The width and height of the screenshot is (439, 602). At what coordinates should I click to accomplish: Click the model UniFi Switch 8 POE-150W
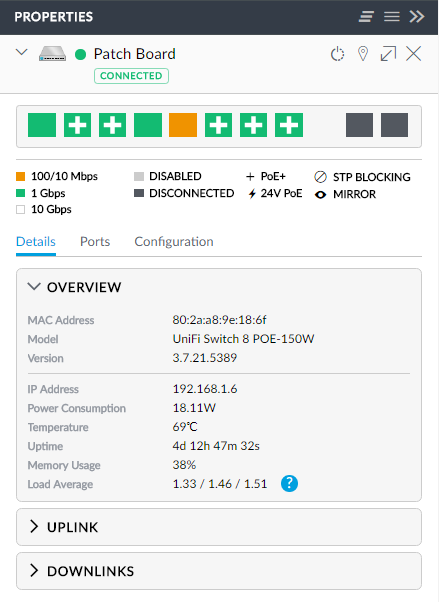pyautogui.click(x=243, y=339)
